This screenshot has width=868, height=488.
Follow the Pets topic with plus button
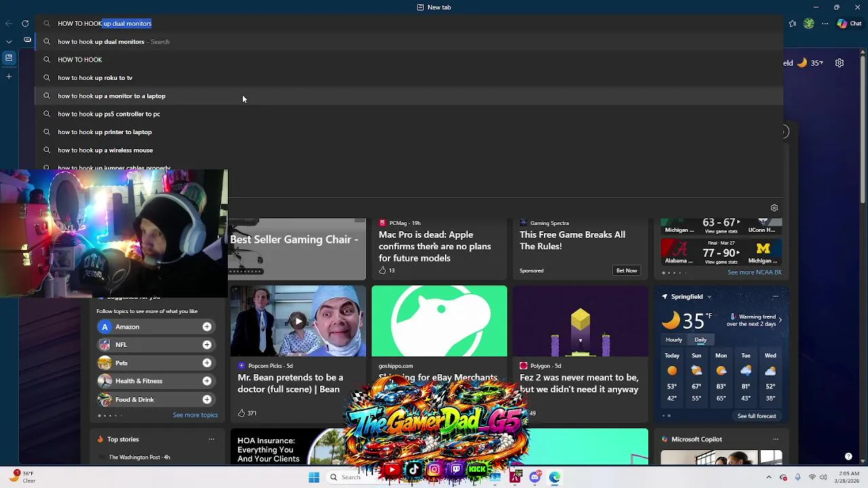click(207, 363)
